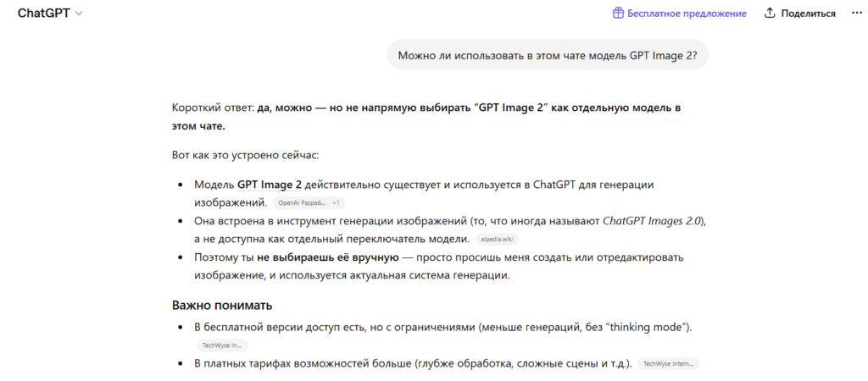Click the italic ChatGPT Images 2.0 text
868x381 pixels.
point(652,221)
